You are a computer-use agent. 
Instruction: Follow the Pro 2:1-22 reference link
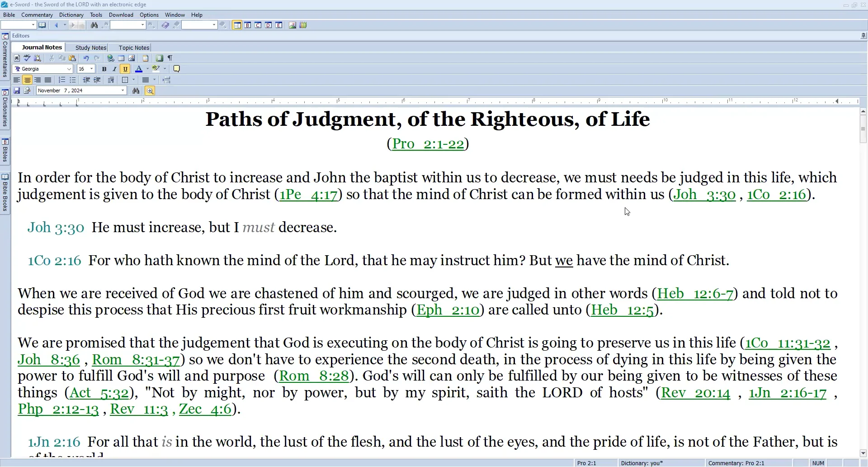point(427,143)
